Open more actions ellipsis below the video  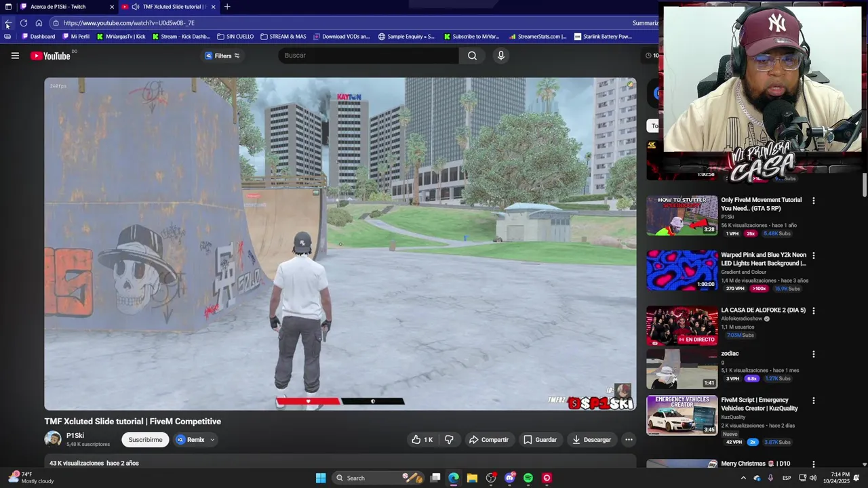[x=629, y=440]
